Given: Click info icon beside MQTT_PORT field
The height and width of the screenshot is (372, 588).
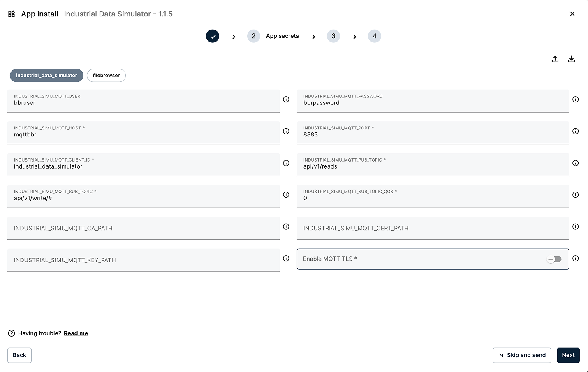Looking at the screenshot, I should 575,131.
